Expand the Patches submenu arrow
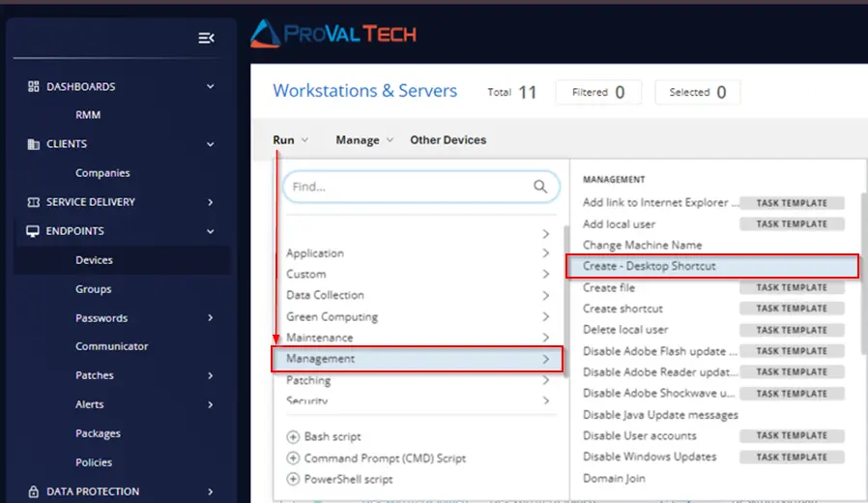This screenshot has width=868, height=503. click(211, 375)
